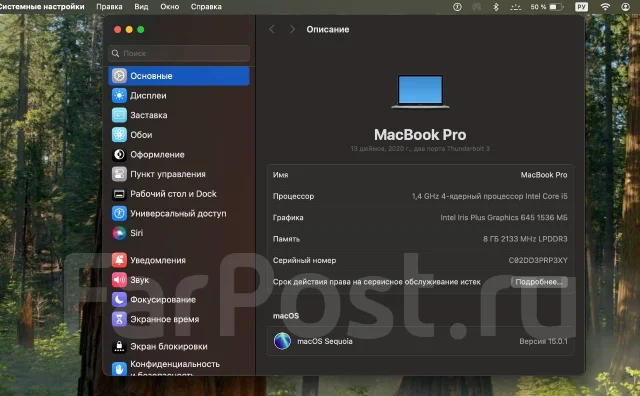The image size is (640, 396).
Task: Click the Описание page title
Action: click(328, 29)
